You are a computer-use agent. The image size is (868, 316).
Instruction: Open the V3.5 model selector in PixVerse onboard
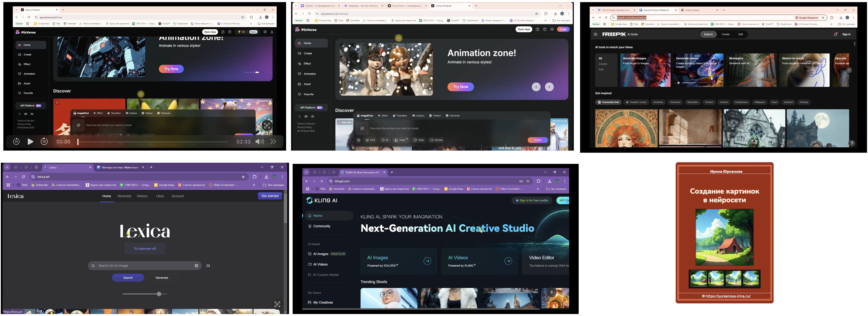tap(370, 140)
